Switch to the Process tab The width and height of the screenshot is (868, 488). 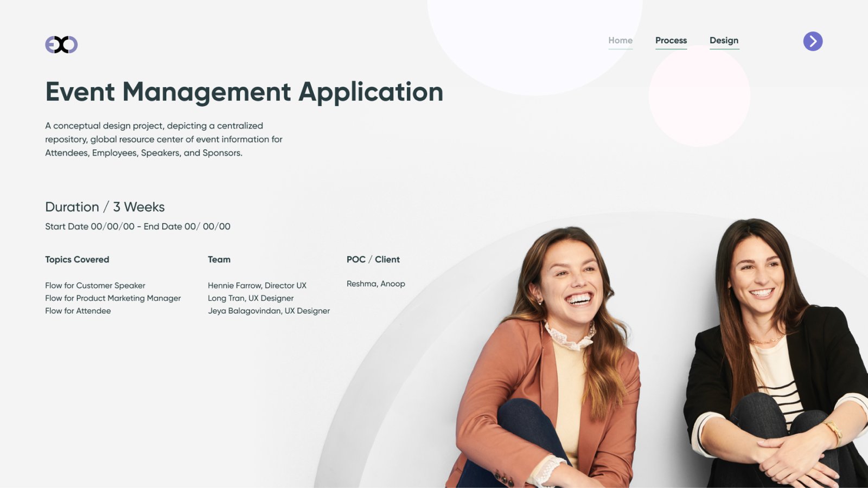point(671,41)
